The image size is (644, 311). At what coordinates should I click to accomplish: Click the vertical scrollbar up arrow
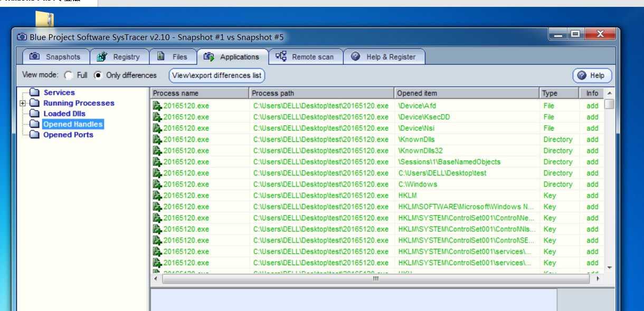[609, 92]
